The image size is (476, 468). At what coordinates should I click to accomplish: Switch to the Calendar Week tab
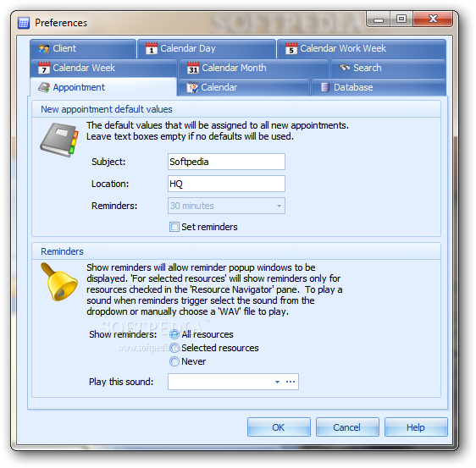pos(103,68)
